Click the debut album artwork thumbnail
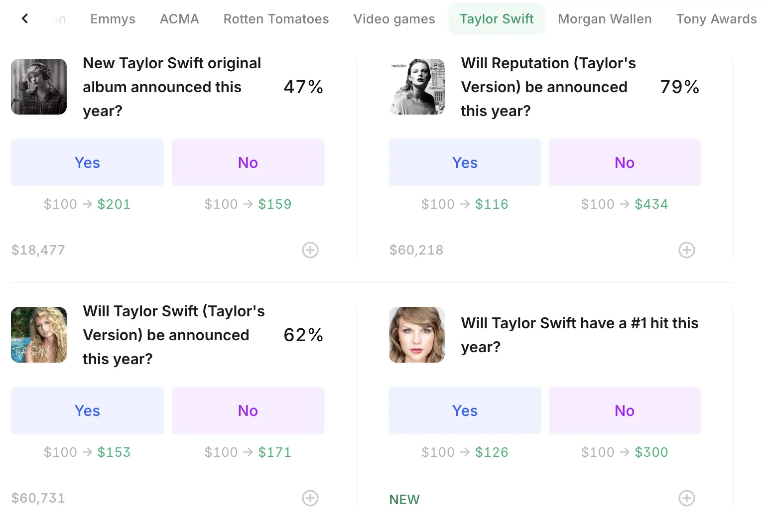764x532 pixels. click(38, 334)
